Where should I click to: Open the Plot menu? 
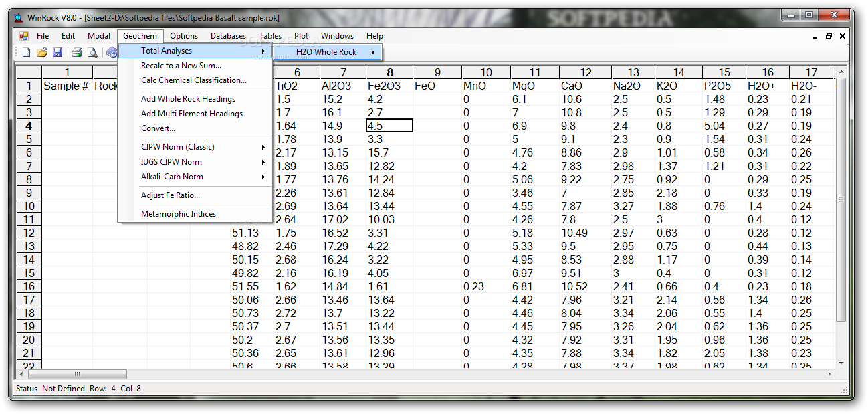pyautogui.click(x=302, y=36)
